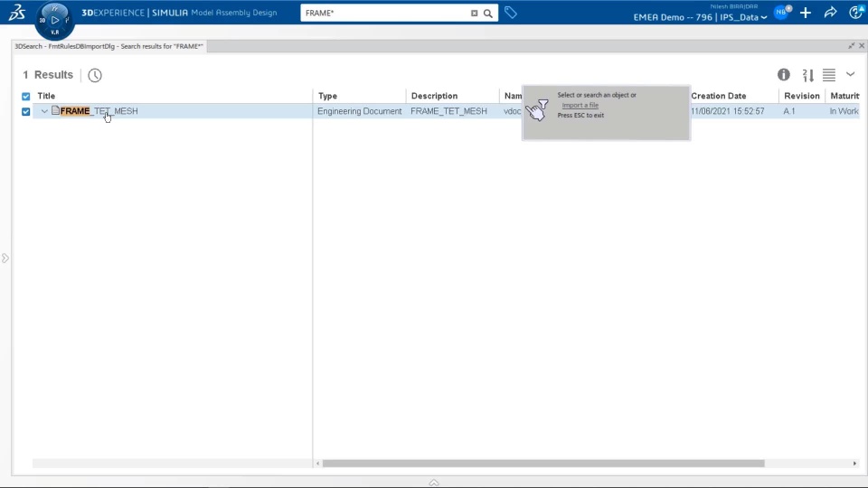Show recent searches via the clock icon
This screenshot has height=488, width=868.
pos(95,75)
